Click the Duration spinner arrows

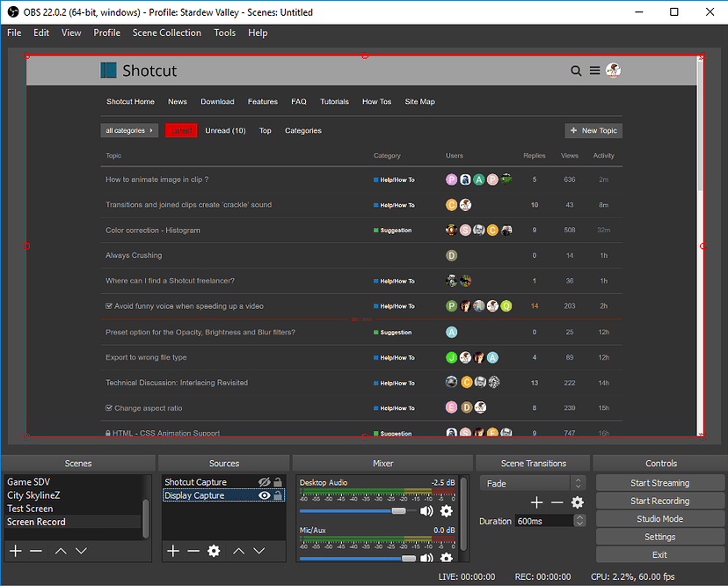(x=579, y=521)
